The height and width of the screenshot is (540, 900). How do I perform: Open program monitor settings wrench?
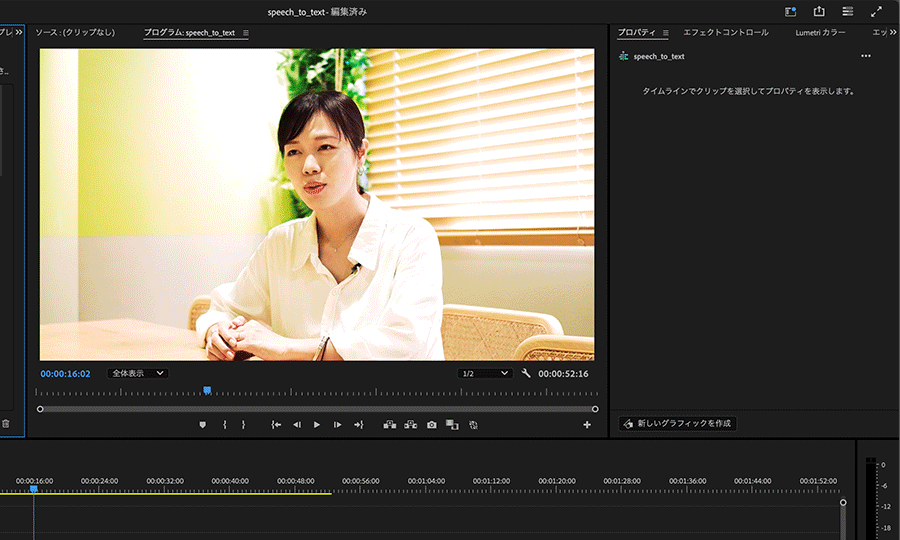coord(525,373)
